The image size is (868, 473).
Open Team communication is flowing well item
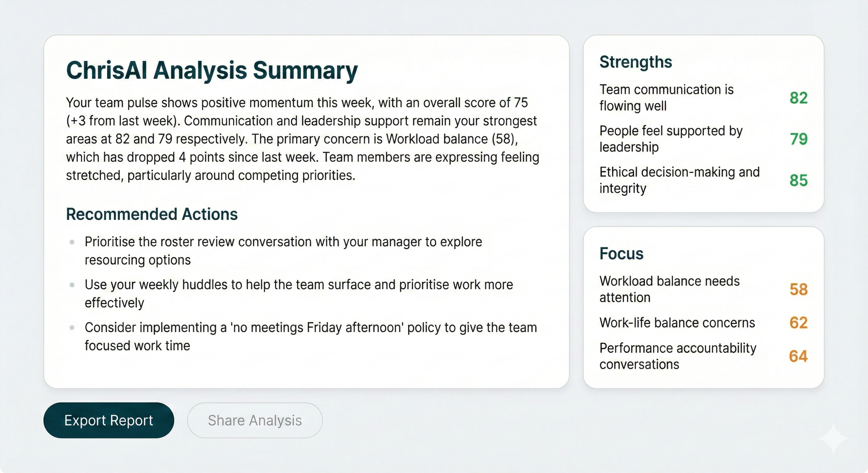pyautogui.click(x=666, y=98)
